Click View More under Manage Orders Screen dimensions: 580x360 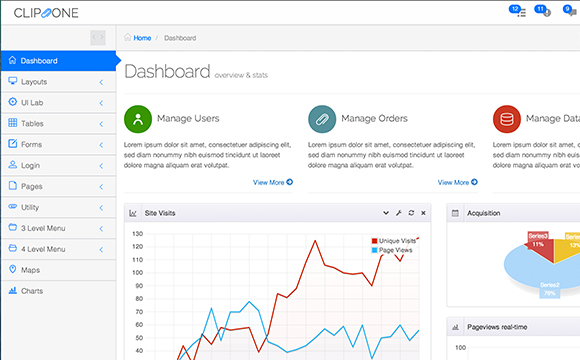(458, 182)
